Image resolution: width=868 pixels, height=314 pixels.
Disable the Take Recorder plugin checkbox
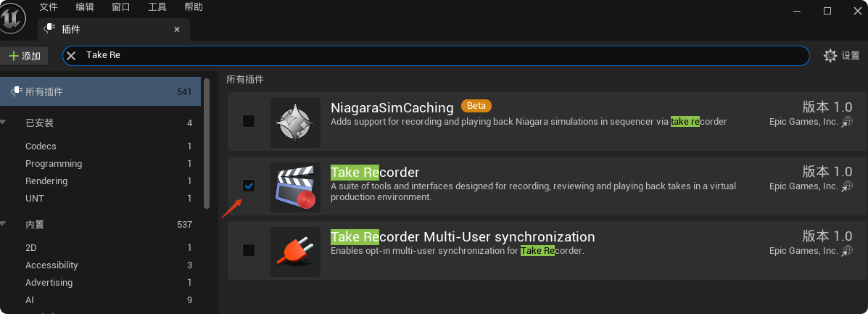pyautogui.click(x=249, y=186)
